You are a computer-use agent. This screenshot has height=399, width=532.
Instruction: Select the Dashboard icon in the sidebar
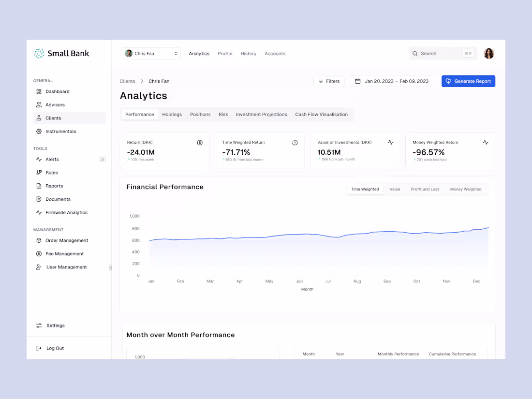tap(39, 91)
